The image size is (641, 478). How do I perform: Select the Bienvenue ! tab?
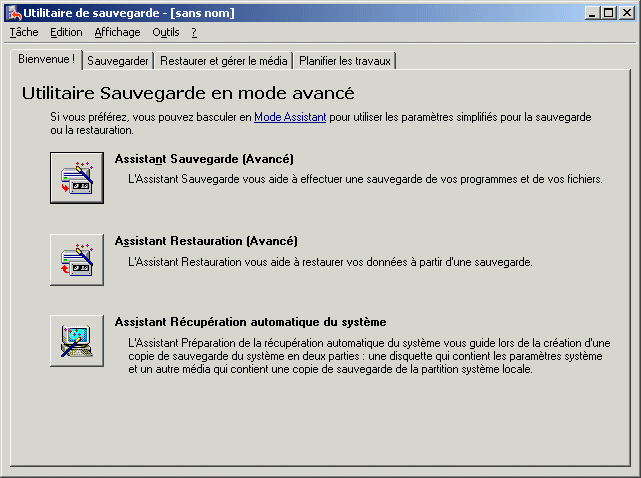[46, 59]
